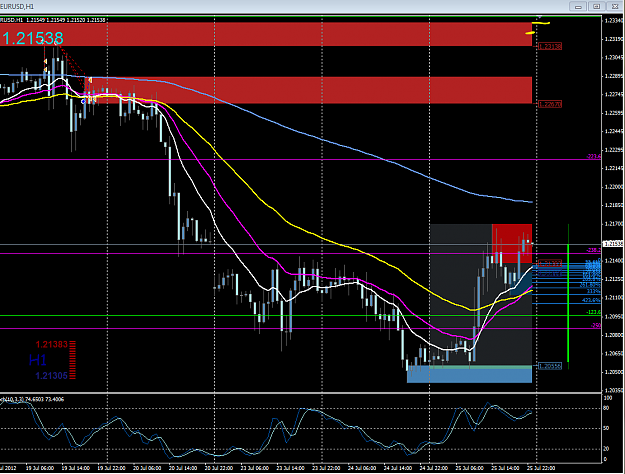Click the H1 timeframe label
Image resolution: width=625 pixels, height=474 pixels.
pos(38,360)
